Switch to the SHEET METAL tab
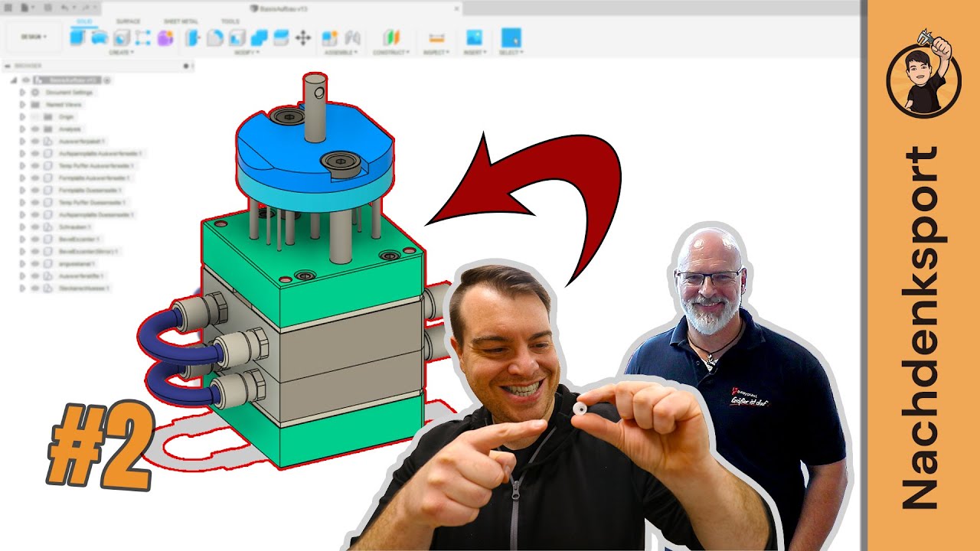 (x=180, y=21)
